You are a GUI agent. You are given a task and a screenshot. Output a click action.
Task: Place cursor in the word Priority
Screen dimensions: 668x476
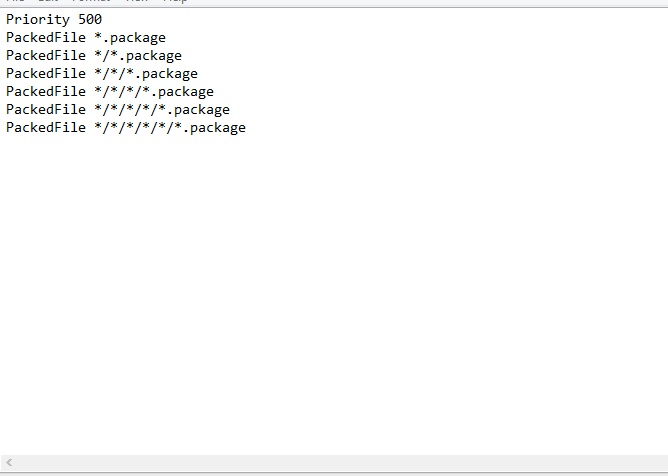point(38,20)
